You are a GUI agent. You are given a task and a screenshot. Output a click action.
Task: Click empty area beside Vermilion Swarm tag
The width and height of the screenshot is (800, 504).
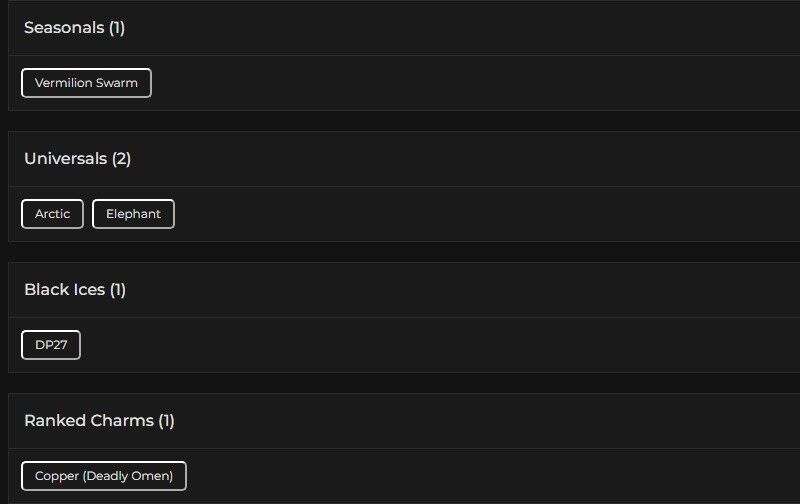tap(450, 83)
